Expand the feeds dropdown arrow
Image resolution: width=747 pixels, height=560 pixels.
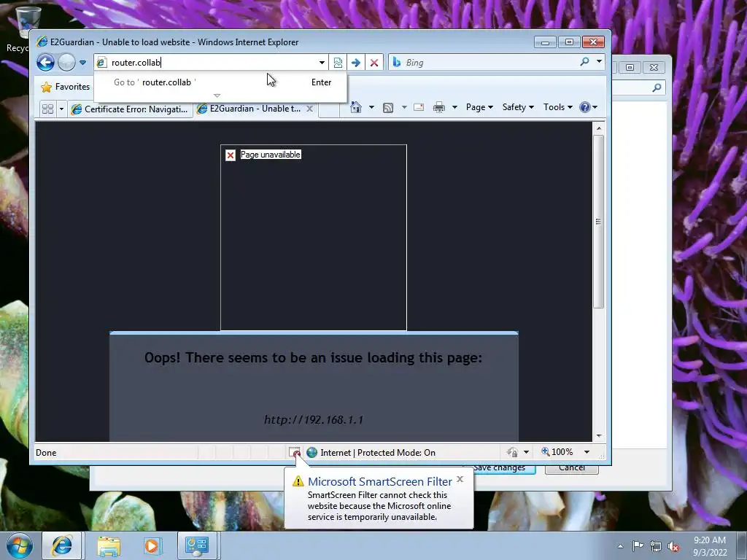coord(404,107)
